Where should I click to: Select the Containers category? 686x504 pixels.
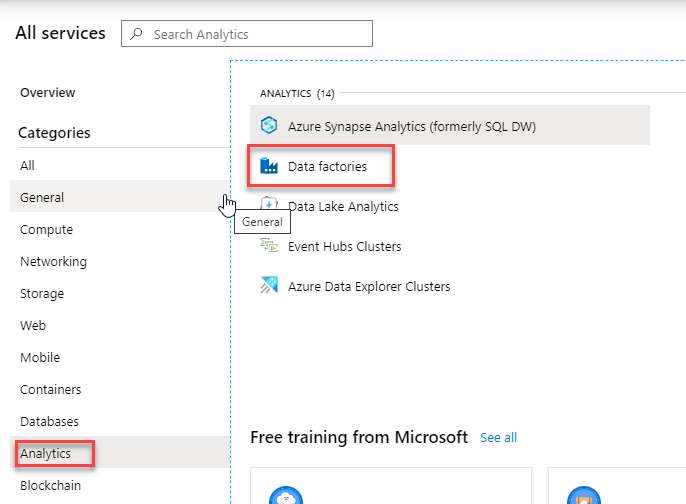click(x=120, y=389)
